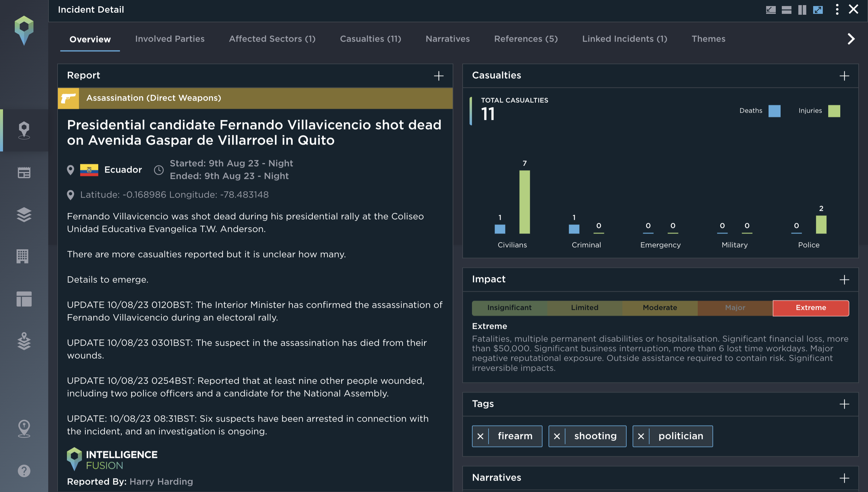Screen dimensions: 868x492
Task: Click the Civilians deaths bar
Action: (x=500, y=229)
